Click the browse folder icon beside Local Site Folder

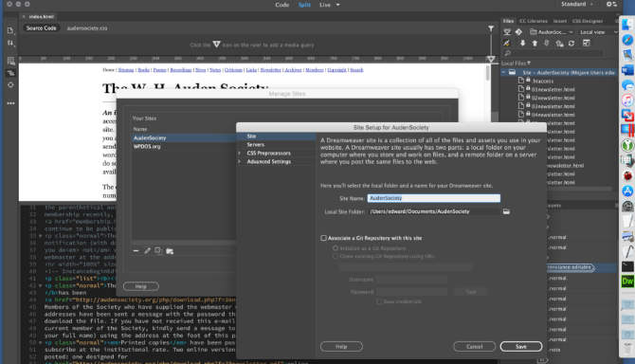click(x=506, y=211)
